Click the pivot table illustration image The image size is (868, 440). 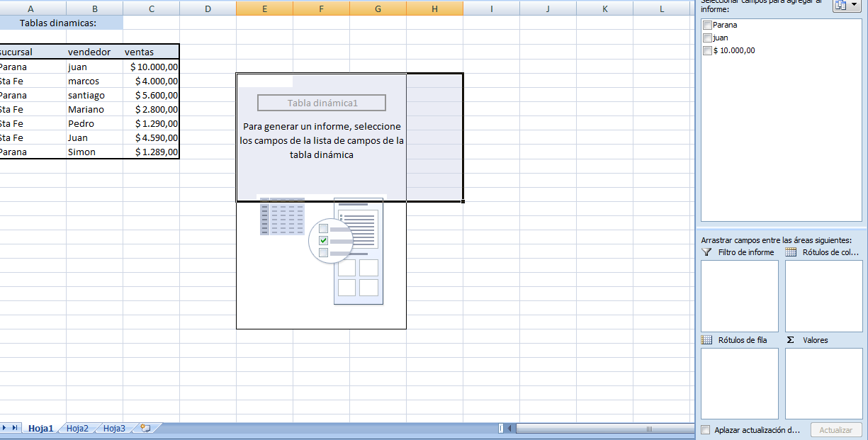coord(322,251)
